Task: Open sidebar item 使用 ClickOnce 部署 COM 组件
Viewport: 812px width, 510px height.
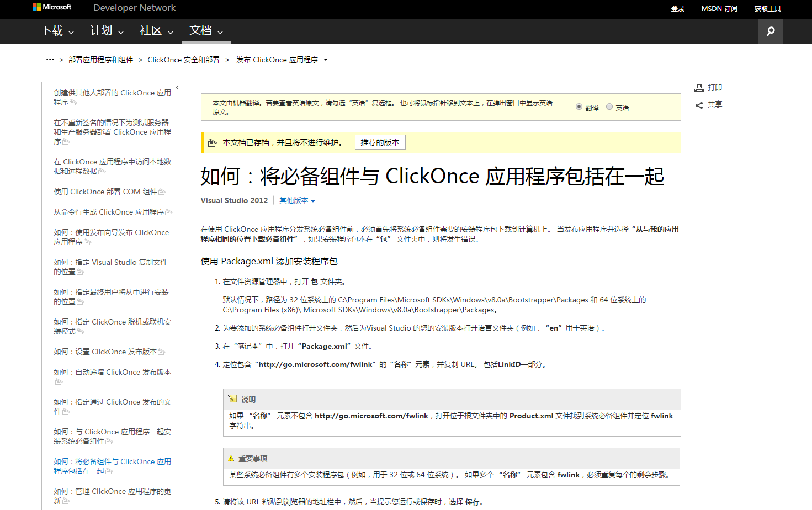Action: pyautogui.click(x=105, y=192)
